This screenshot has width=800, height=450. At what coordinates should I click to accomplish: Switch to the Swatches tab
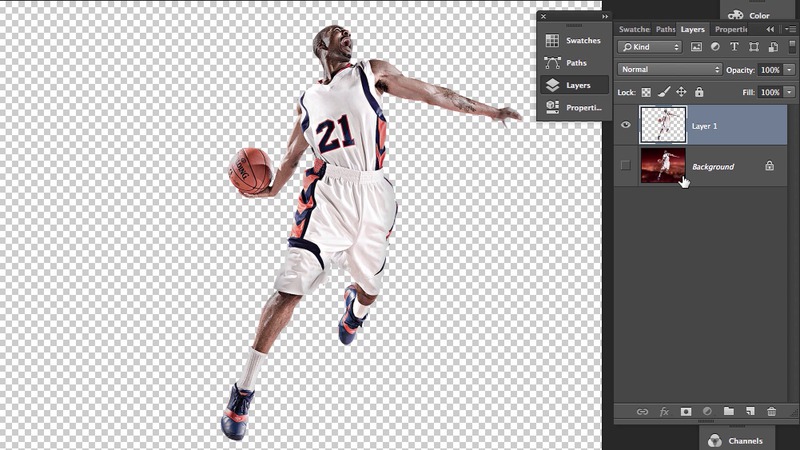(x=634, y=29)
